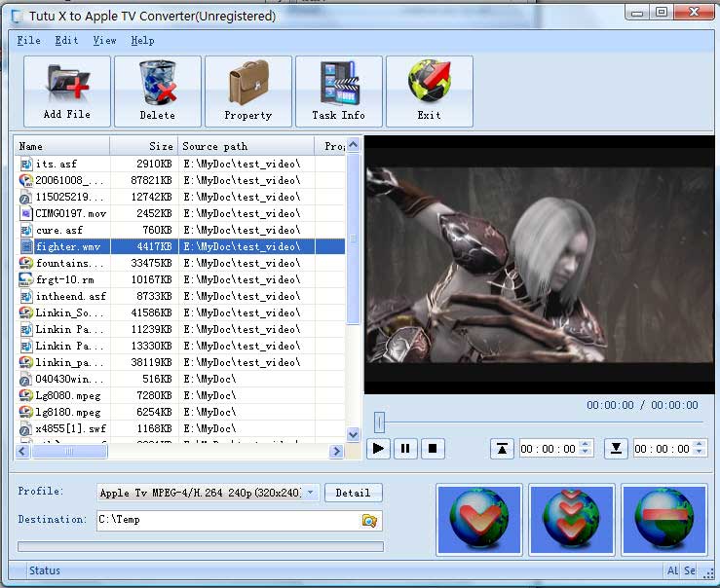Click the horizontal scroll left arrow
Image resolution: width=720 pixels, height=588 pixels.
(x=22, y=452)
